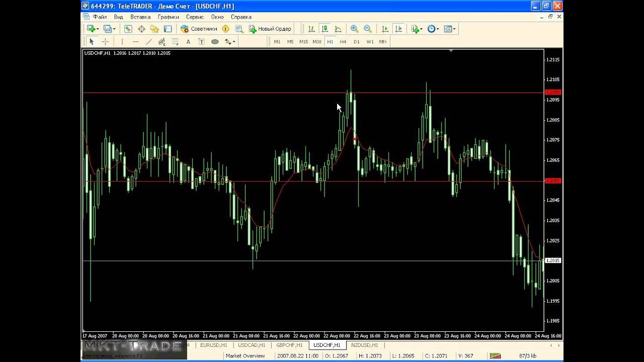Switch timeframe to MN
The height and width of the screenshot is (362, 644).
[x=383, y=42]
